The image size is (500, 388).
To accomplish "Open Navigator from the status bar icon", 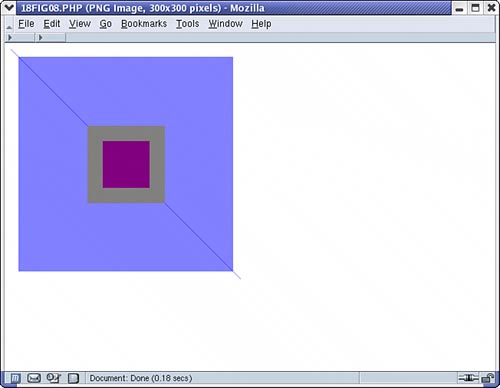I will tap(15, 378).
